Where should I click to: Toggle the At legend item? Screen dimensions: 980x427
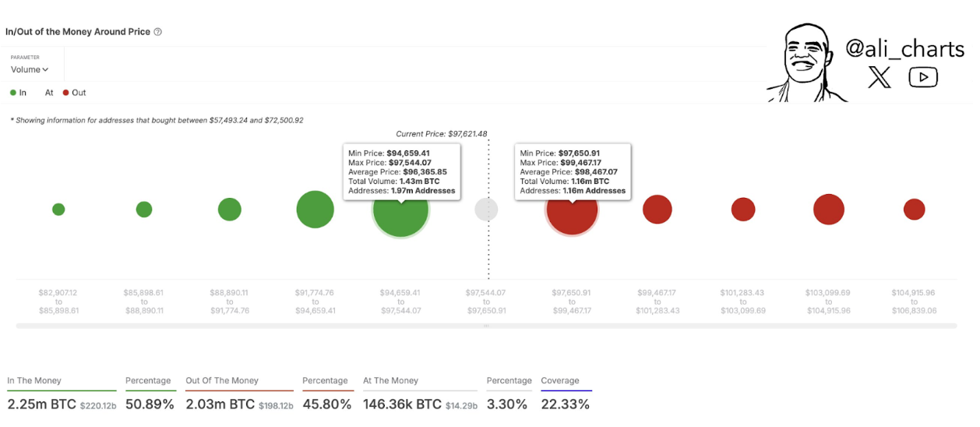click(49, 93)
